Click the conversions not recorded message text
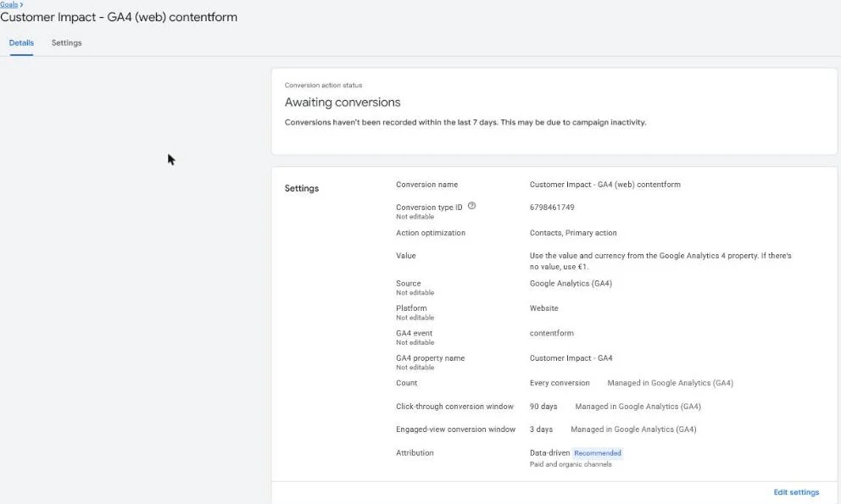Image resolution: width=841 pixels, height=504 pixels. (x=465, y=122)
